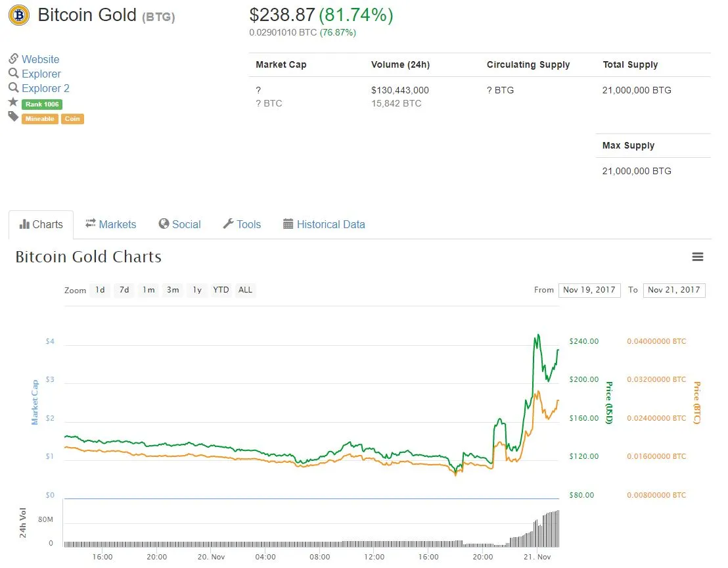Click the Mineable tag
The width and height of the screenshot is (728, 568).
pos(40,119)
